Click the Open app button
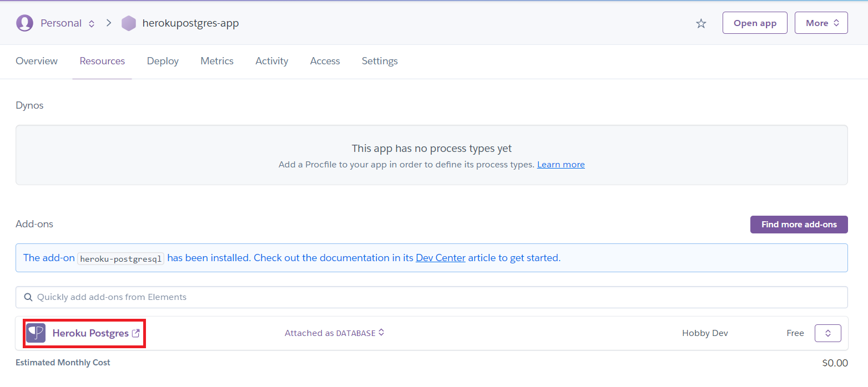 click(755, 23)
